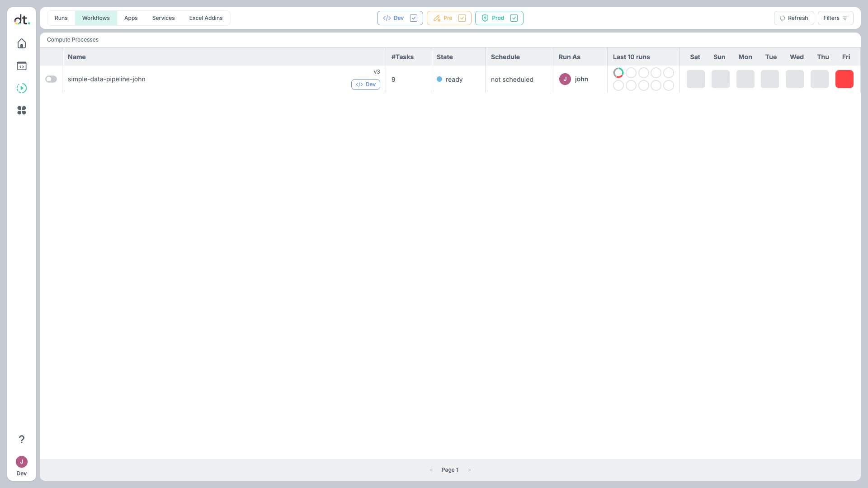
Task: Click the green runs icon in the sidebar
Action: [x=21, y=88]
